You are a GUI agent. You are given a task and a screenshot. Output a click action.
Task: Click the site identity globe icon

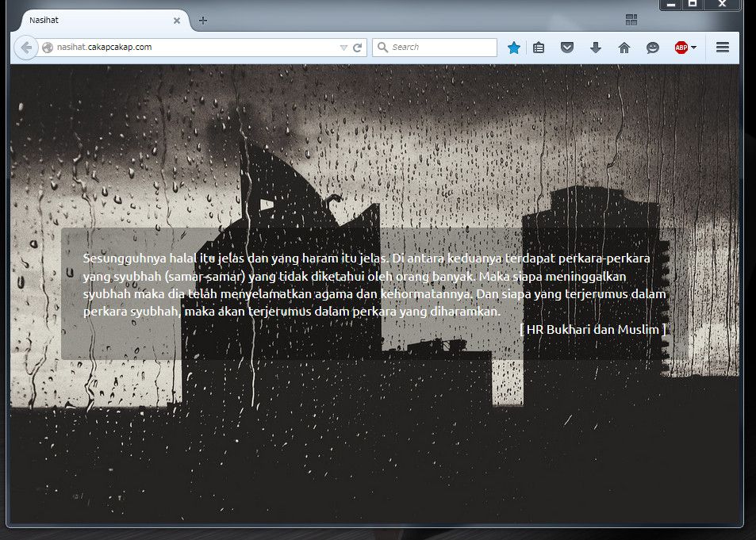(x=48, y=47)
